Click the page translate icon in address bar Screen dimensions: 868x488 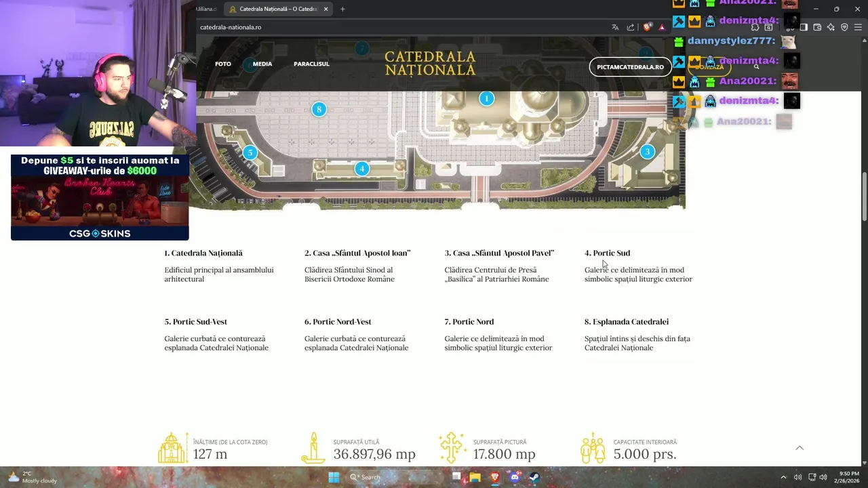[x=615, y=27]
